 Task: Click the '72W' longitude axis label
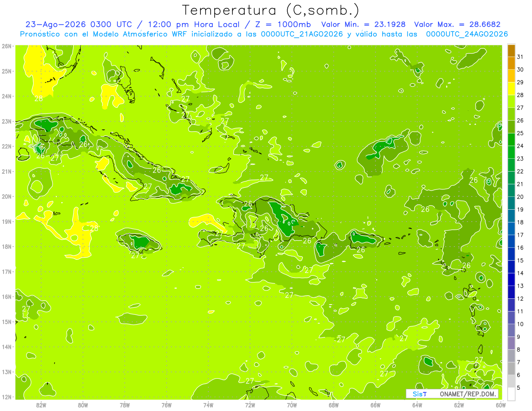click(x=250, y=405)
